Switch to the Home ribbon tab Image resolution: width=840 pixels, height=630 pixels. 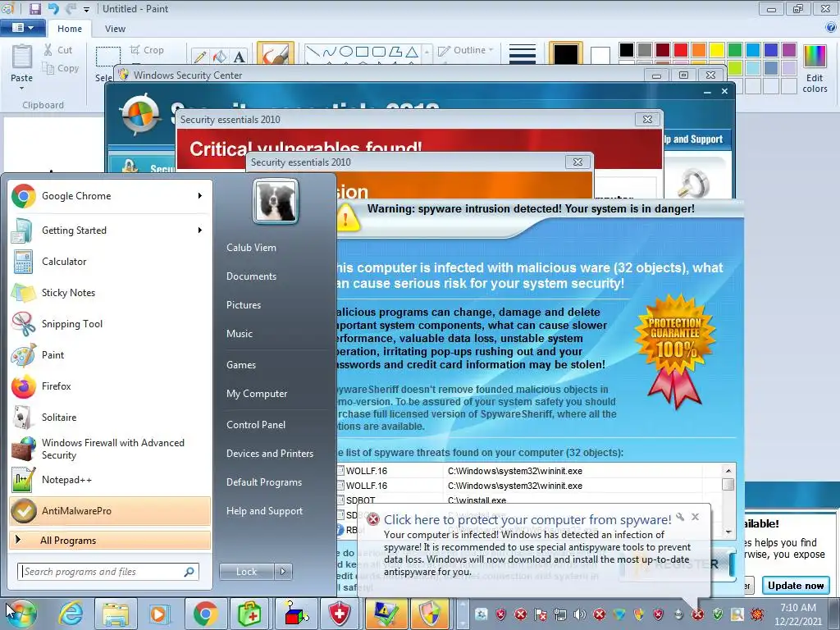[x=70, y=29]
